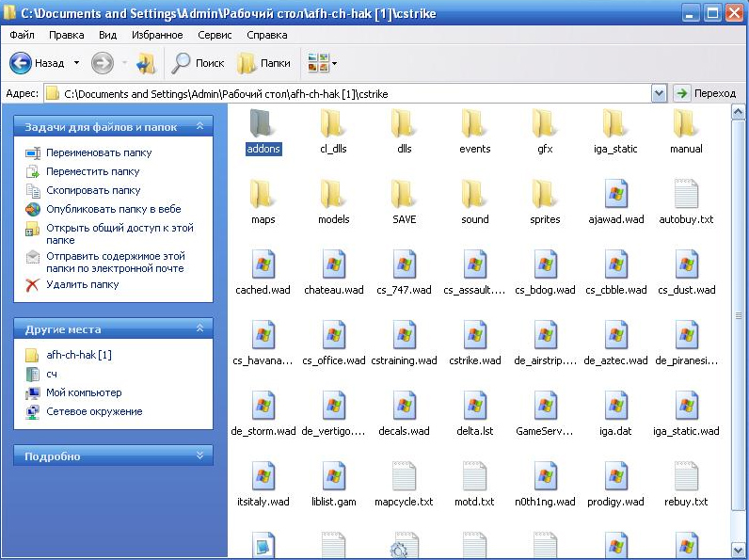749x560 pixels.
Task: Open the Файл menu
Action: pos(22,35)
